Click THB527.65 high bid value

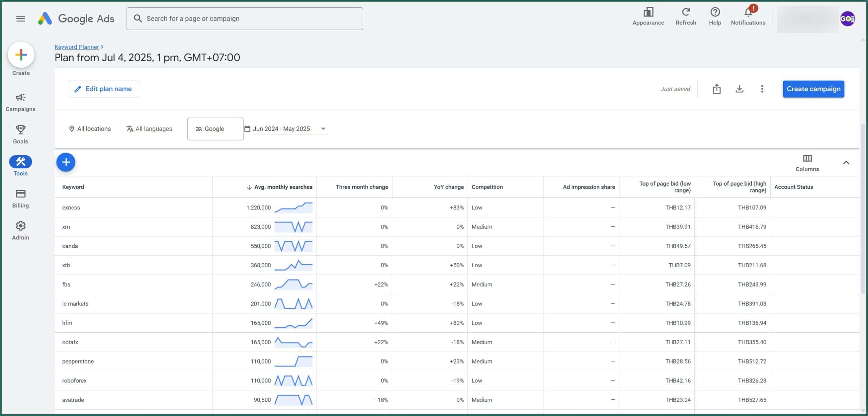(x=752, y=400)
